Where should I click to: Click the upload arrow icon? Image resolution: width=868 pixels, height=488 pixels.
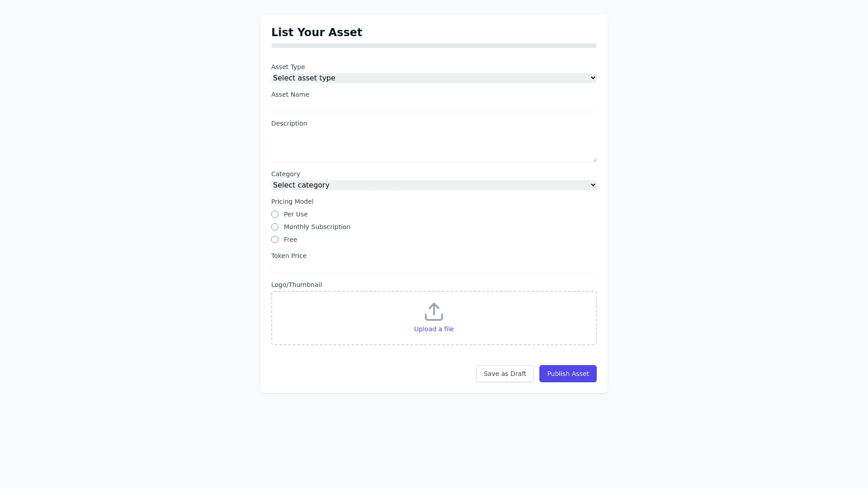434,312
